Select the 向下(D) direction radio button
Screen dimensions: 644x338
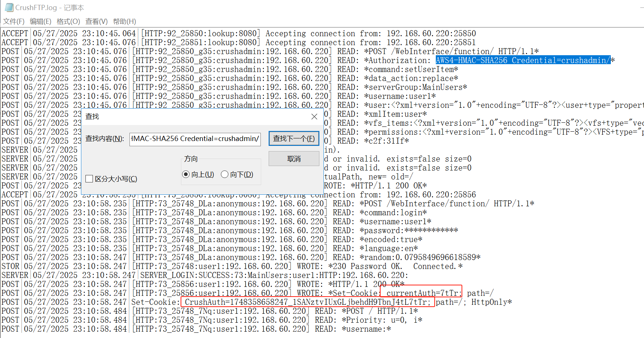coord(225,175)
